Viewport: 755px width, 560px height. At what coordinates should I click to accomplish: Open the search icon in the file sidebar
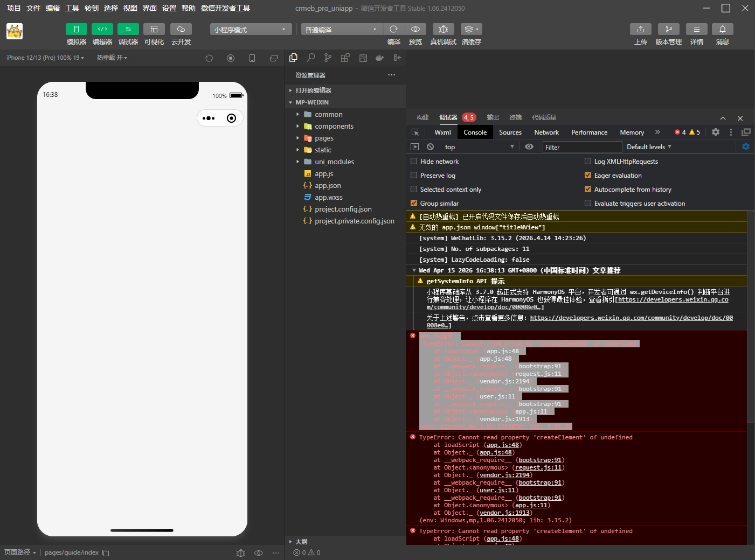[311, 58]
